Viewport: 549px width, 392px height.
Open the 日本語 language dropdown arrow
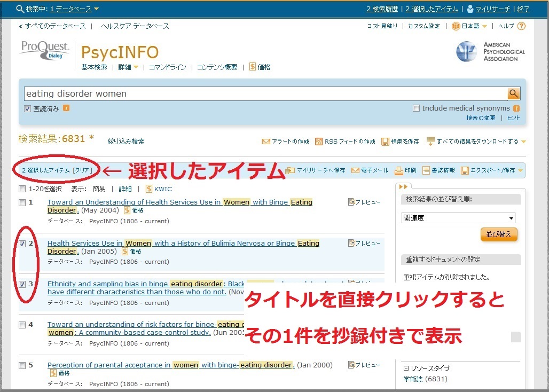click(x=484, y=26)
